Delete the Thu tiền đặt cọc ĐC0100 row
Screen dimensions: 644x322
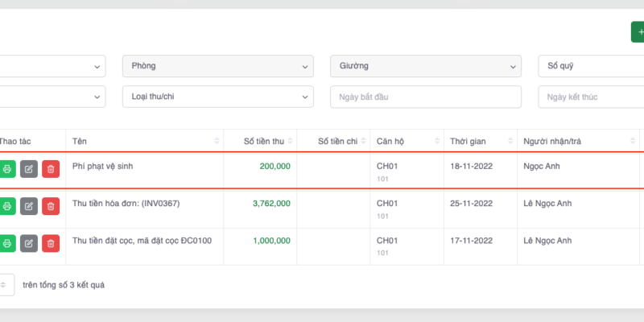coord(51,243)
